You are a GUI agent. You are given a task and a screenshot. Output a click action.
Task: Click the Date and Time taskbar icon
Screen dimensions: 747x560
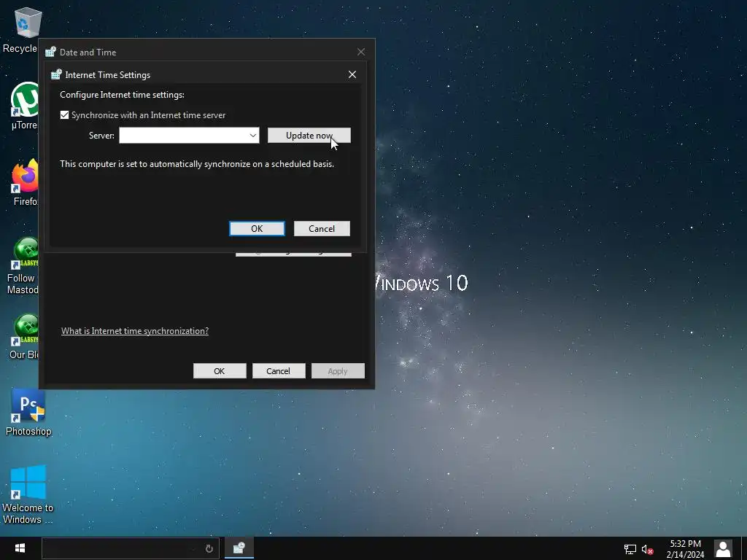tap(239, 548)
